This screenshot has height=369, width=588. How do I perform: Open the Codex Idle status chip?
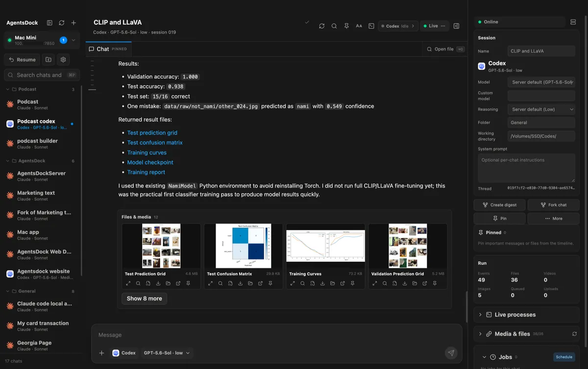[x=398, y=26]
